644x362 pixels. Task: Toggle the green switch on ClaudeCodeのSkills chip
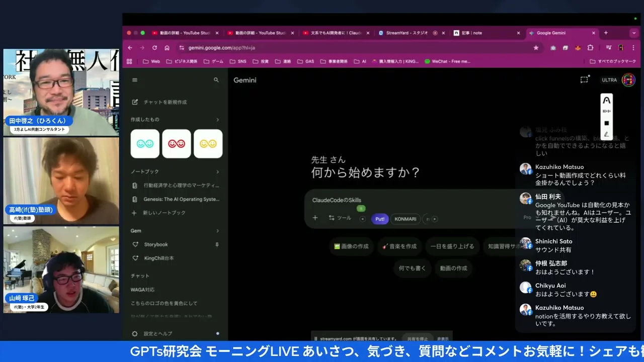pyautogui.click(x=361, y=208)
